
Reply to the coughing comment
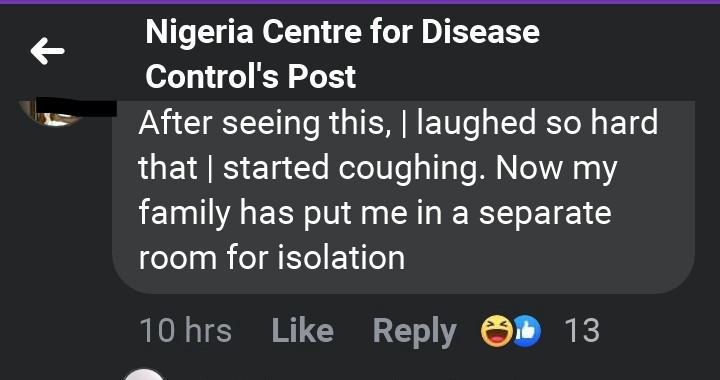415,331
